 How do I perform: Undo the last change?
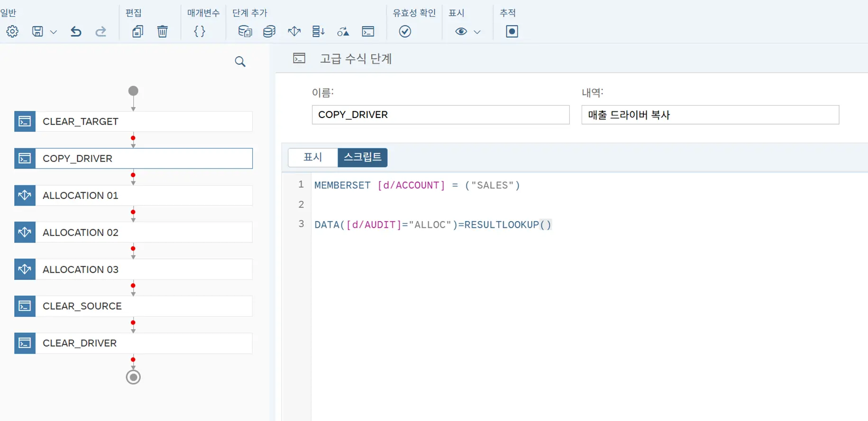click(76, 32)
